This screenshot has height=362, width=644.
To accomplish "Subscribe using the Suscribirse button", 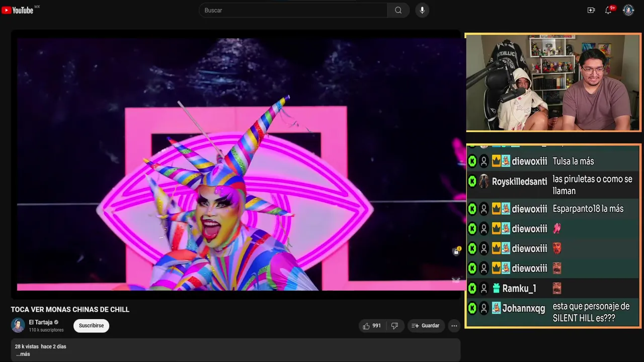I will [91, 326].
